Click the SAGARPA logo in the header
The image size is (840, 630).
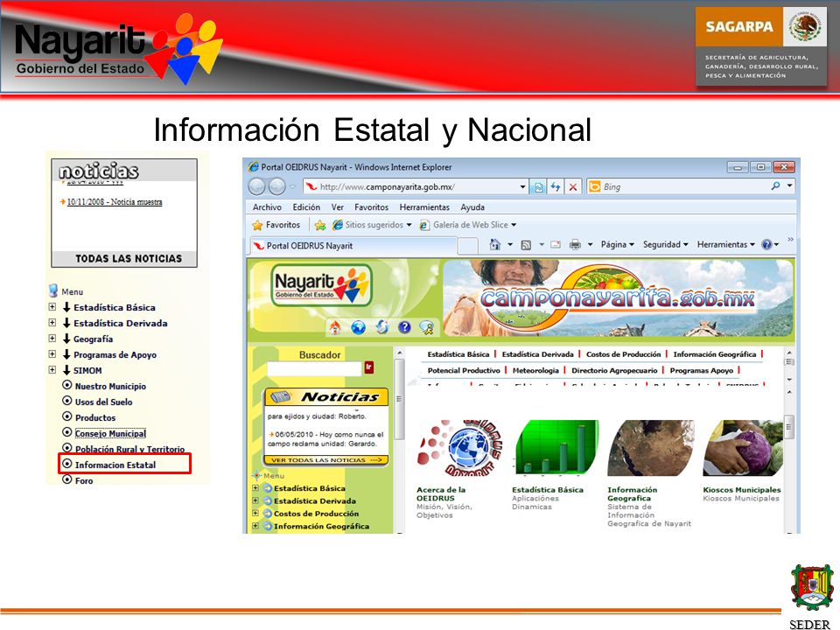760,45
